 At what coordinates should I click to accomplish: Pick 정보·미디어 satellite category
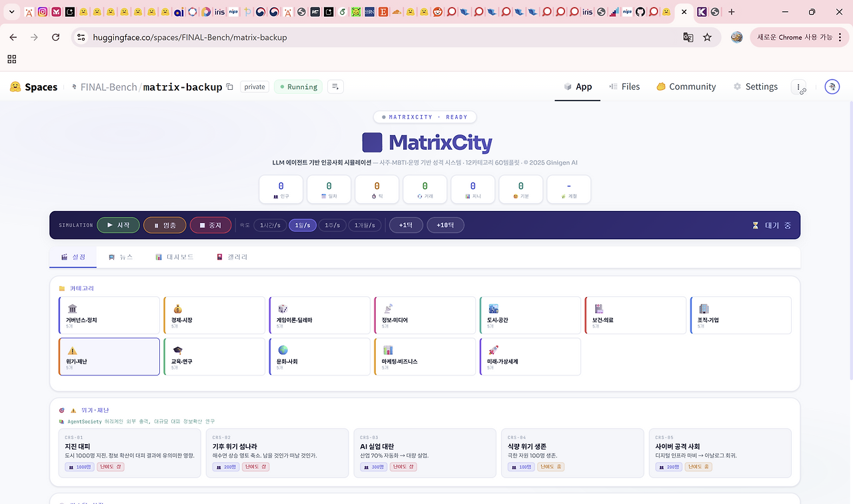click(x=425, y=315)
